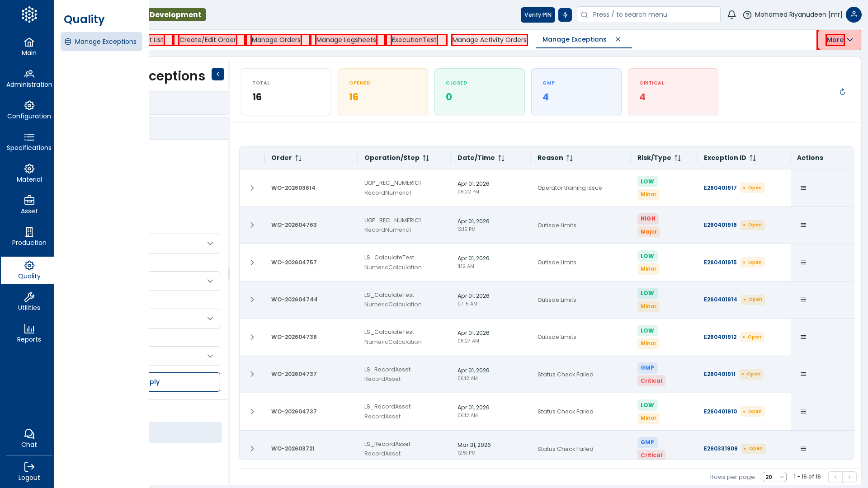Open the Reports chart icon

pyautogui.click(x=29, y=329)
